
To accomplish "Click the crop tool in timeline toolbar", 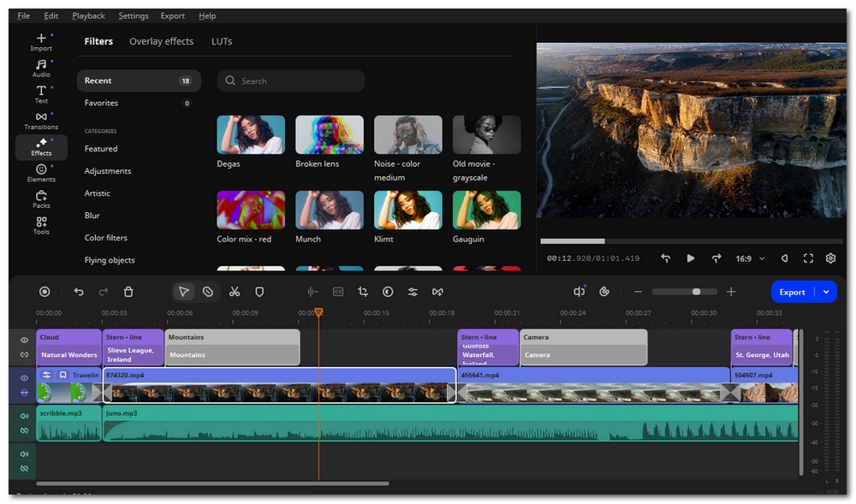I will pyautogui.click(x=362, y=292).
